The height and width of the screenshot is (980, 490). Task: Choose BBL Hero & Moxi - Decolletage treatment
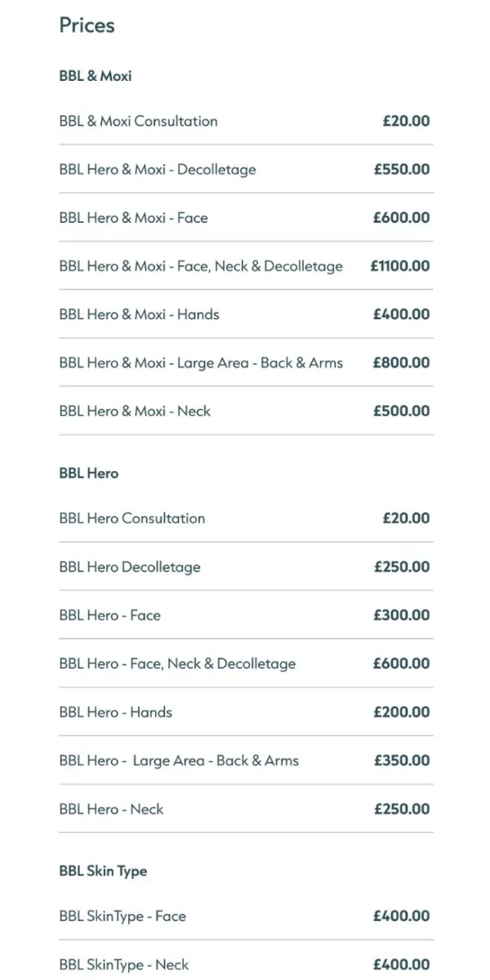click(x=157, y=170)
